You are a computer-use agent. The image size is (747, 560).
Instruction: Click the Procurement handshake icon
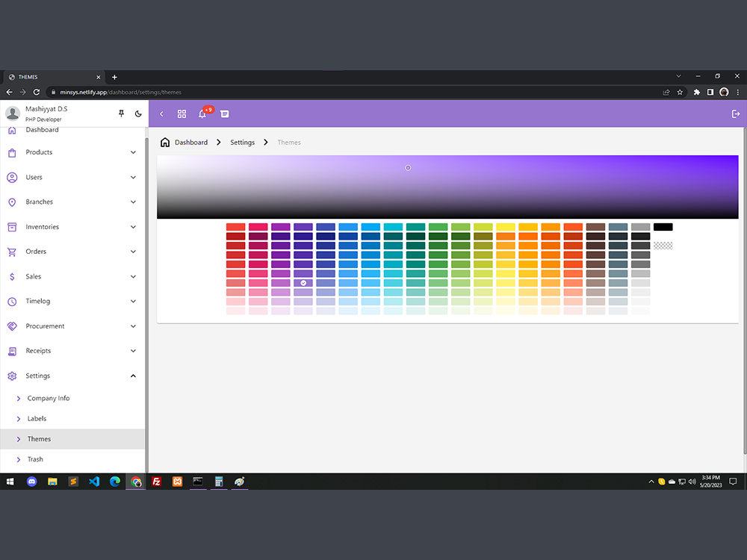click(x=13, y=326)
